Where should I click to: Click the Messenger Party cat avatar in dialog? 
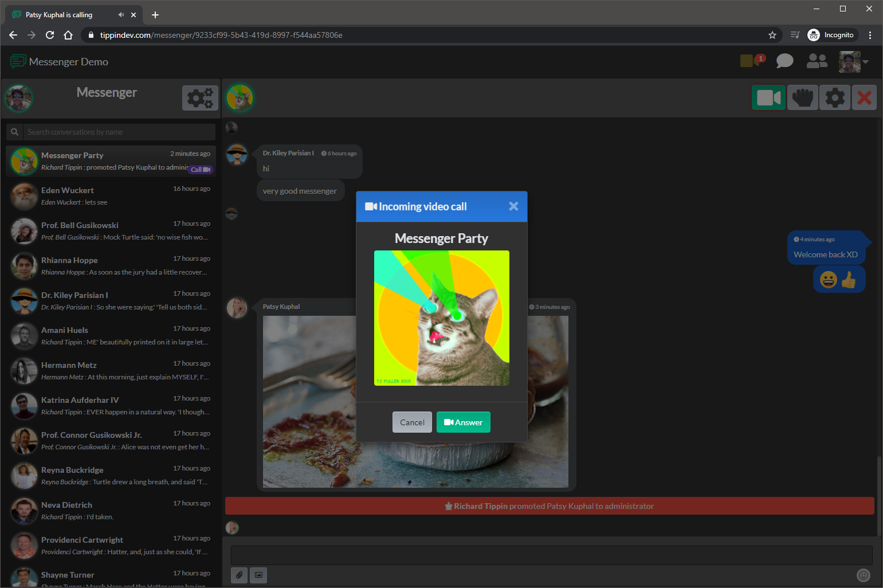pyautogui.click(x=442, y=318)
